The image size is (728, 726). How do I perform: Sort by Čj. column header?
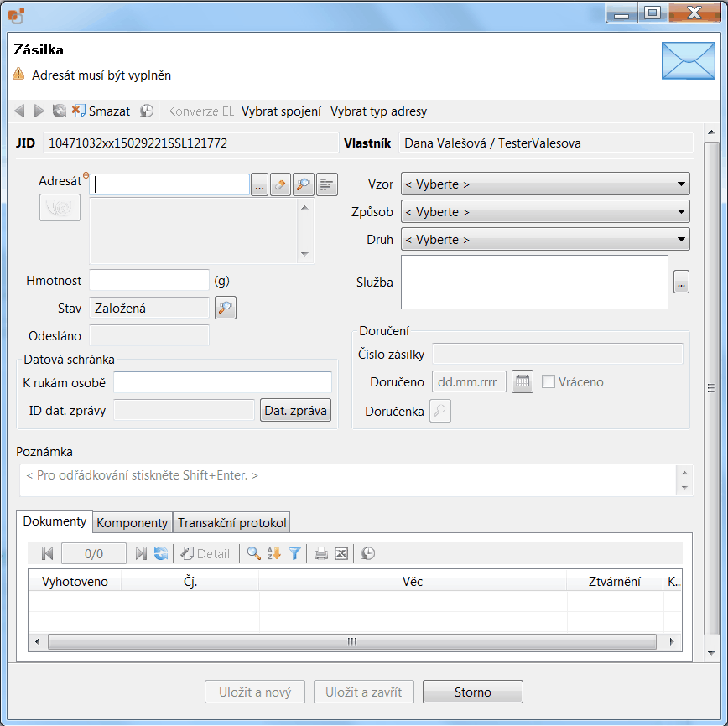(x=190, y=581)
